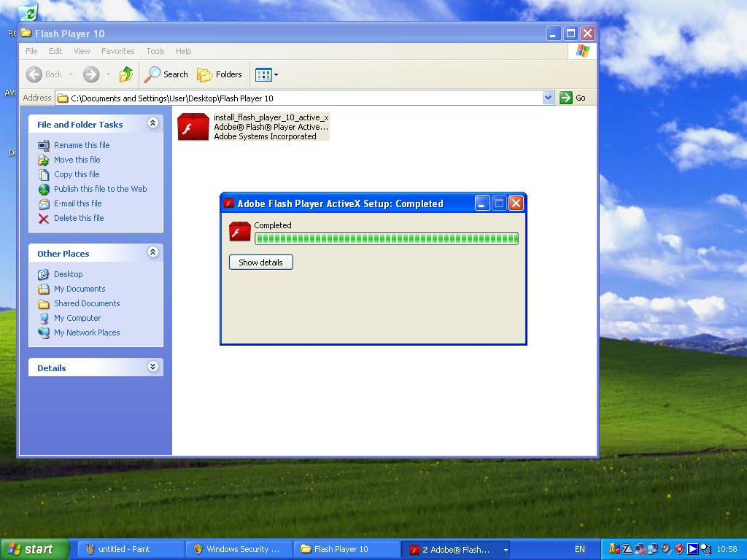Screen dimensions: 747x560
Task: Click E-mail this file
Action: click(x=77, y=203)
